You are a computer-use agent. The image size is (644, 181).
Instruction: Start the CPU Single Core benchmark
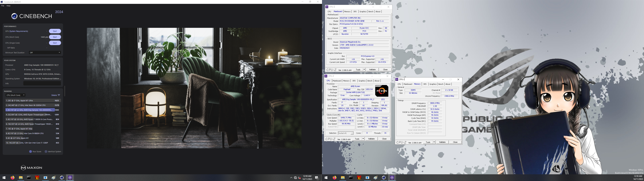(55, 43)
